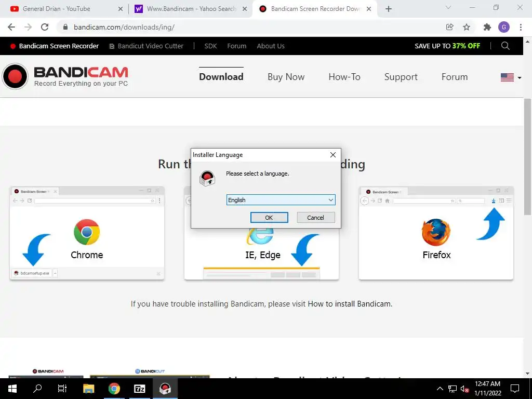Open the Download menu item
This screenshot has width=532, height=399.
click(x=221, y=77)
